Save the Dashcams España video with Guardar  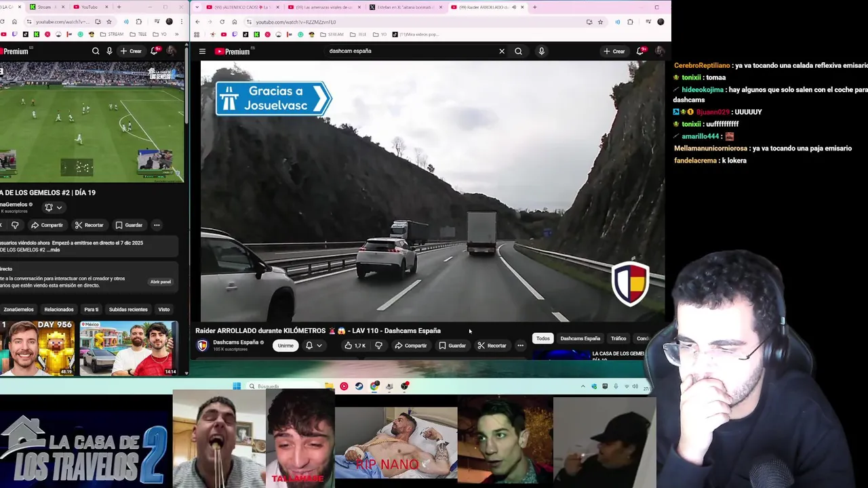(x=452, y=346)
